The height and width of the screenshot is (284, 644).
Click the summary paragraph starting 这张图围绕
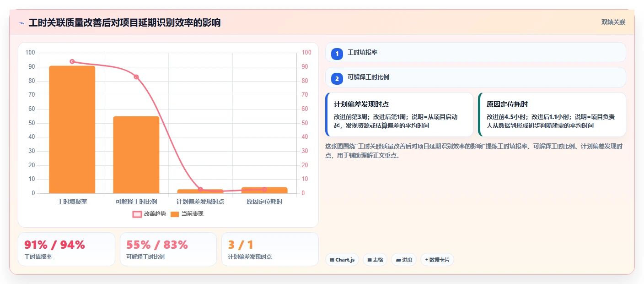[x=474, y=151]
